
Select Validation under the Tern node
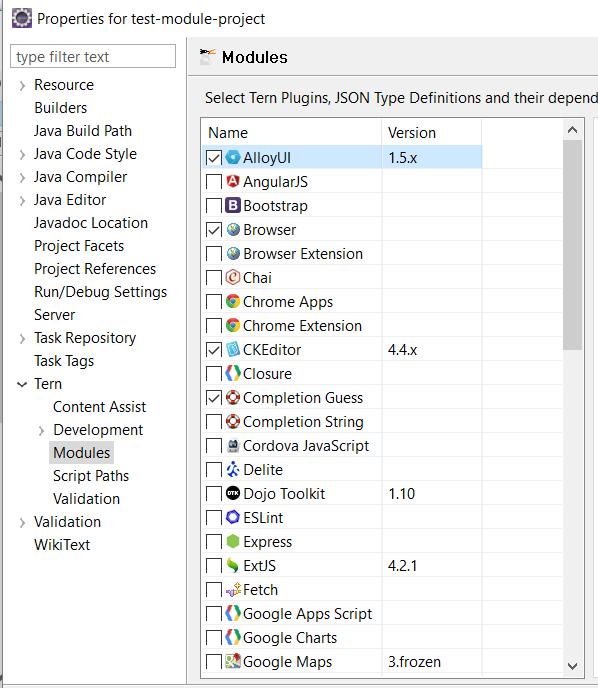click(x=86, y=499)
